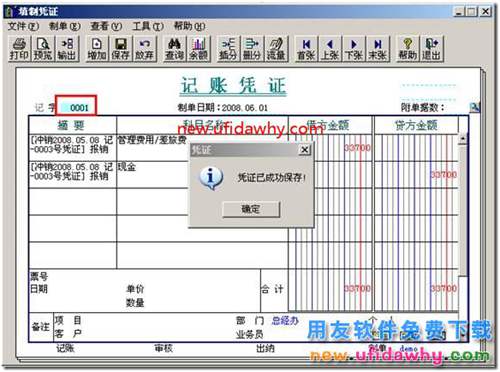Close the 凭证 message dialog
This screenshot has height=372, width=500.
[305, 150]
